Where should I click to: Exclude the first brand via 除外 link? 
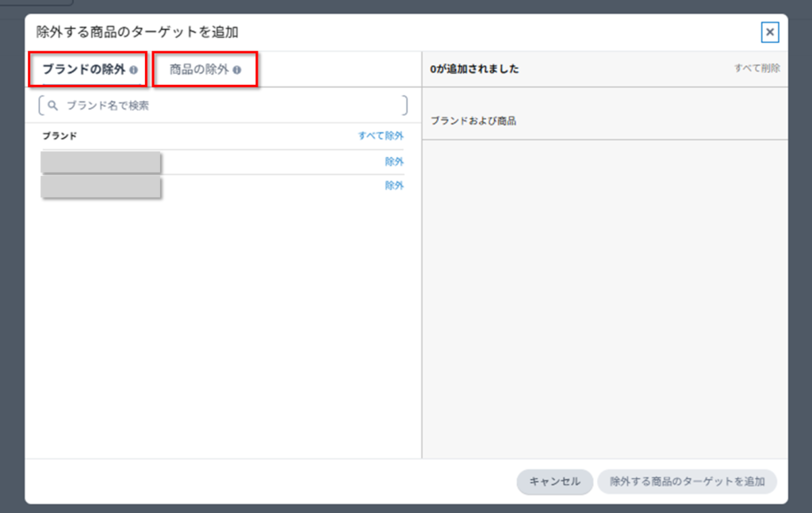pyautogui.click(x=394, y=162)
